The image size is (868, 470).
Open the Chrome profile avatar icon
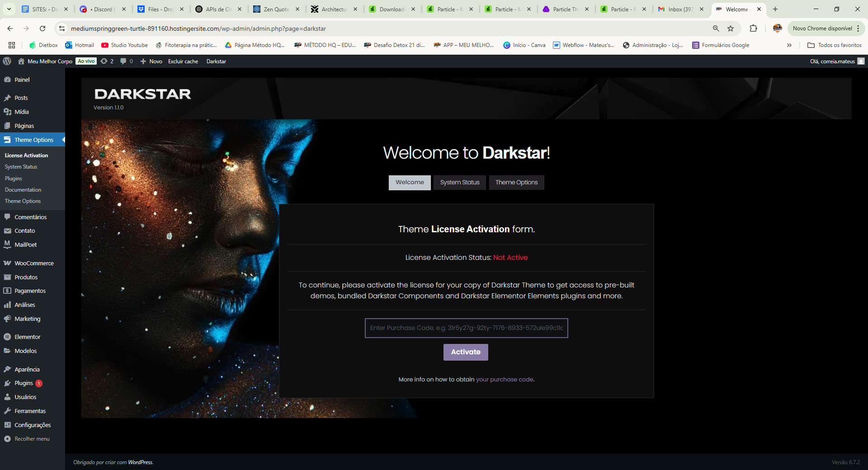pyautogui.click(x=778, y=28)
